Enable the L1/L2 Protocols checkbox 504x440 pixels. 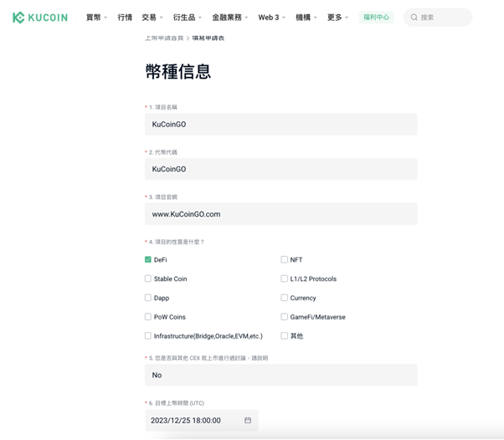coord(284,279)
